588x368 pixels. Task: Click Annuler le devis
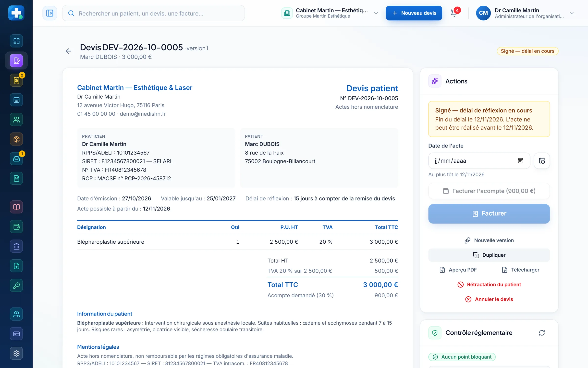(489, 299)
